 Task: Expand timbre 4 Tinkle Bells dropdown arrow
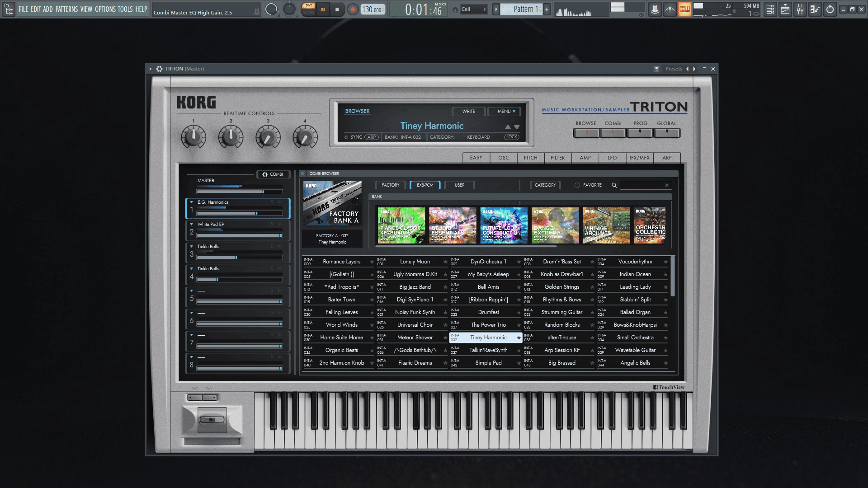192,268
